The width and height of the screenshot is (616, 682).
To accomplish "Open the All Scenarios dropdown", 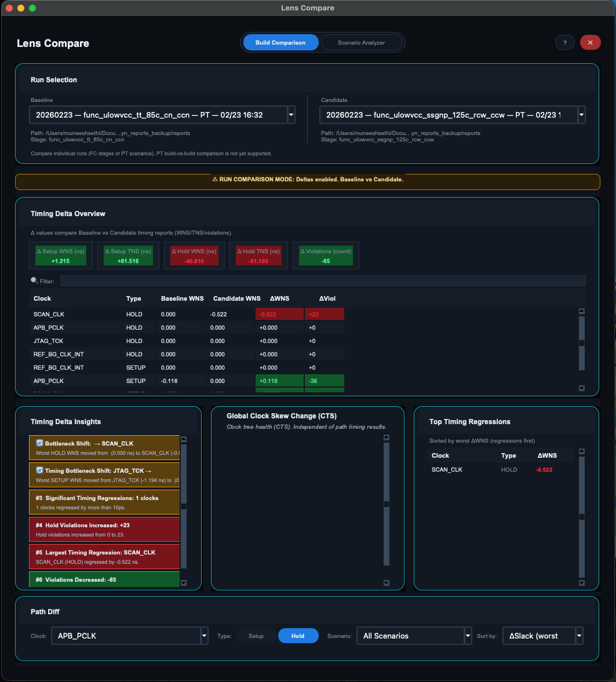I will pos(468,636).
